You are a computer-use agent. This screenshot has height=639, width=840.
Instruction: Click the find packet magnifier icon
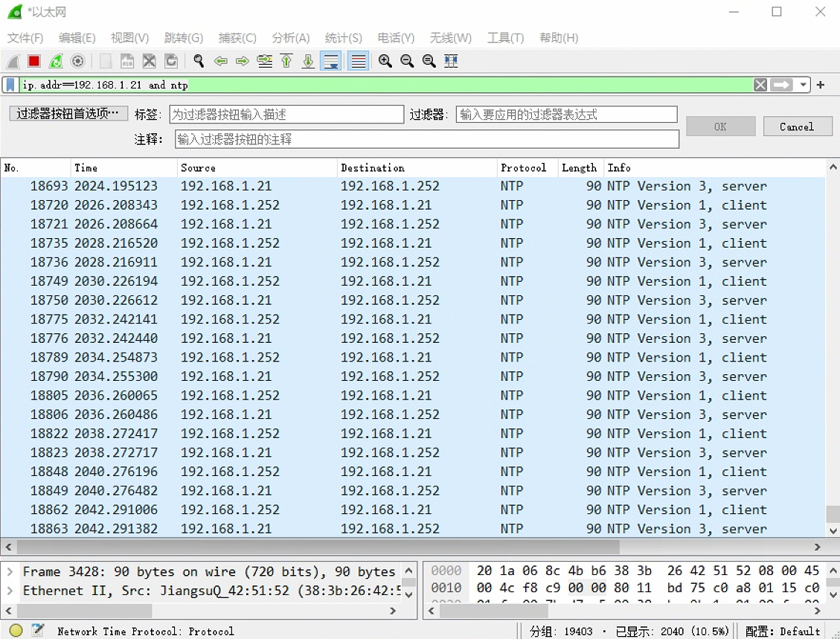[199, 61]
